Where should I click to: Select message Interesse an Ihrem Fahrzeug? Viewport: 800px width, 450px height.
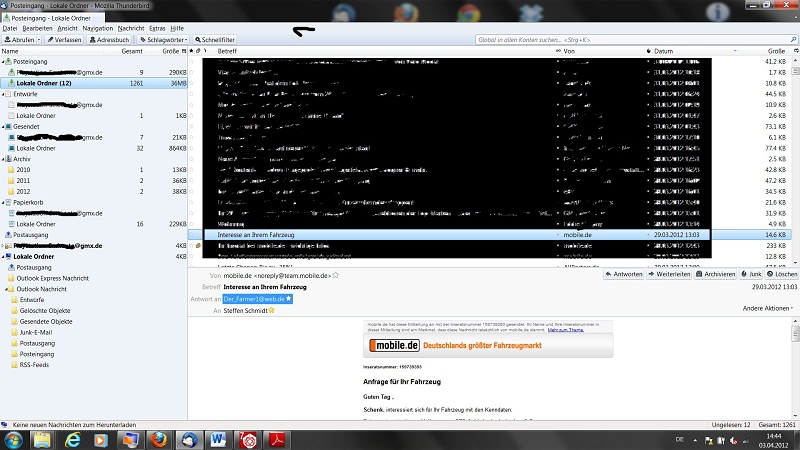coord(492,235)
